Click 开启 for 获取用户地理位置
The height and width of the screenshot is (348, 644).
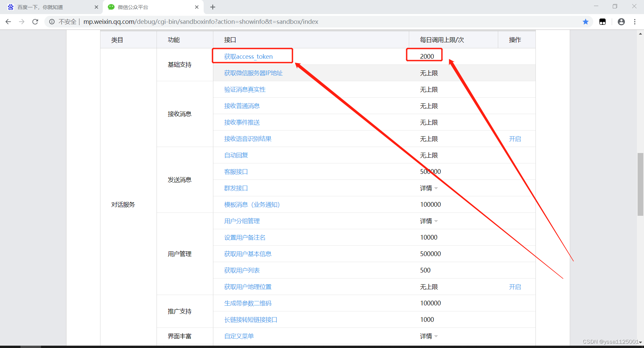coord(515,287)
